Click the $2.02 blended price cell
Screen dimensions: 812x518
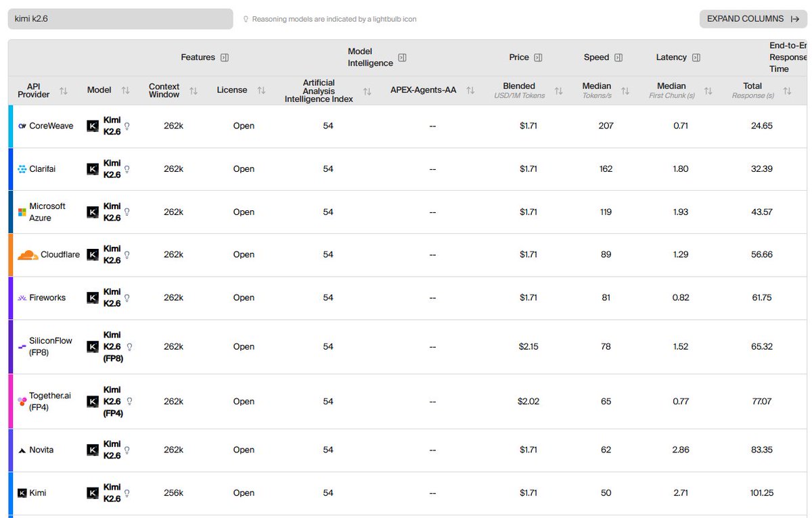point(528,402)
